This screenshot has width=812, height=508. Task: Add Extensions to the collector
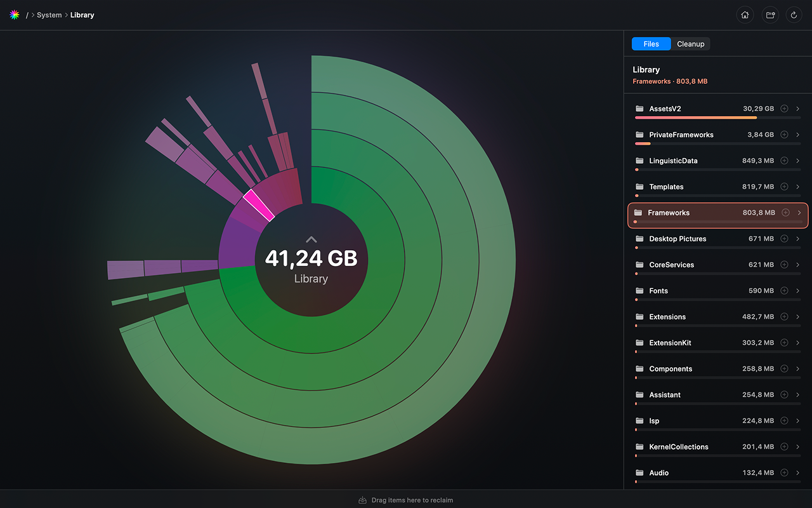(784, 317)
